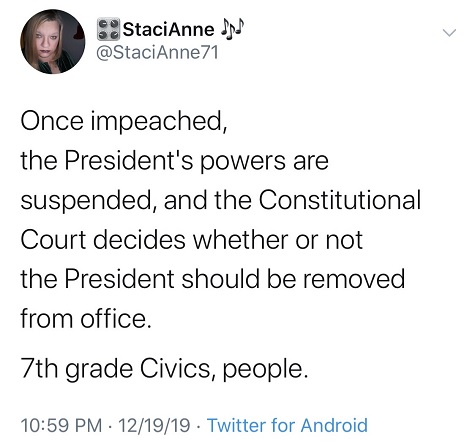Screen dimensions: 475x444
Task: Click the 'Once impeached,' line of the tweet
Action: (124, 122)
